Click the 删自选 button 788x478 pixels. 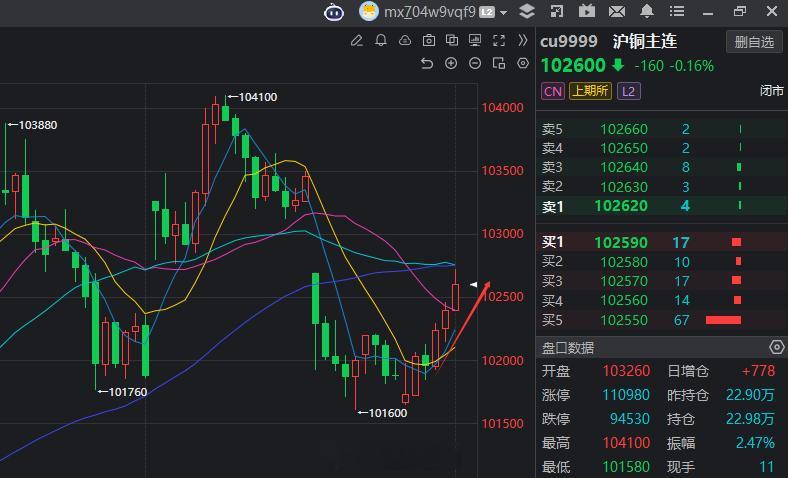pyautogui.click(x=754, y=42)
